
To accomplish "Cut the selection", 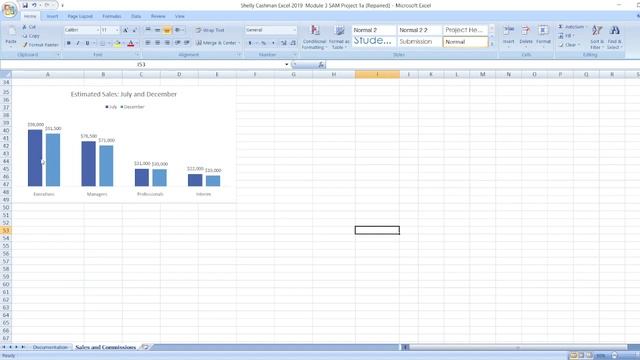I will [x=29, y=27].
